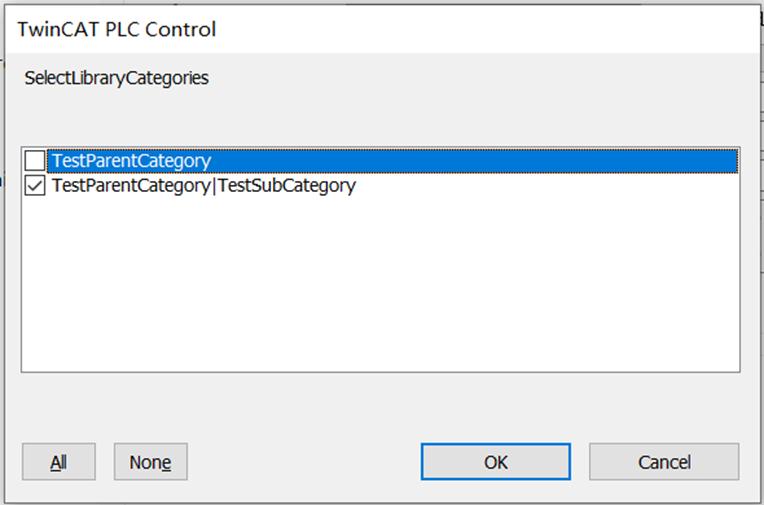Click the underlined e in the None button
Screen dimensions: 764x505
[x=166, y=463]
